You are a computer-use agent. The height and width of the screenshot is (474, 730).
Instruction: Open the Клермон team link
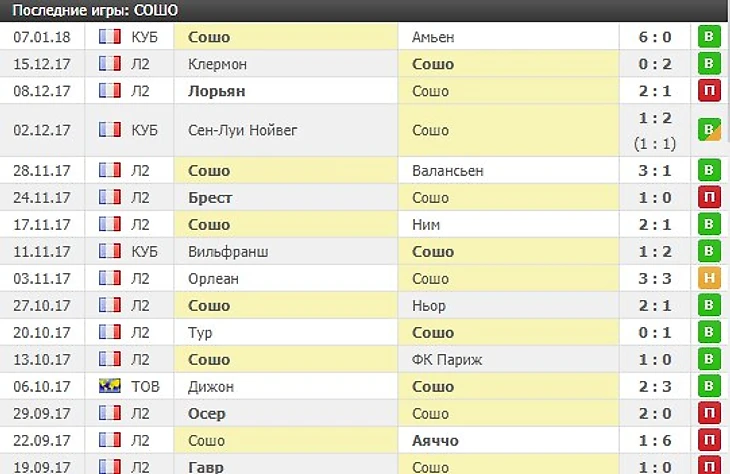pos(217,64)
